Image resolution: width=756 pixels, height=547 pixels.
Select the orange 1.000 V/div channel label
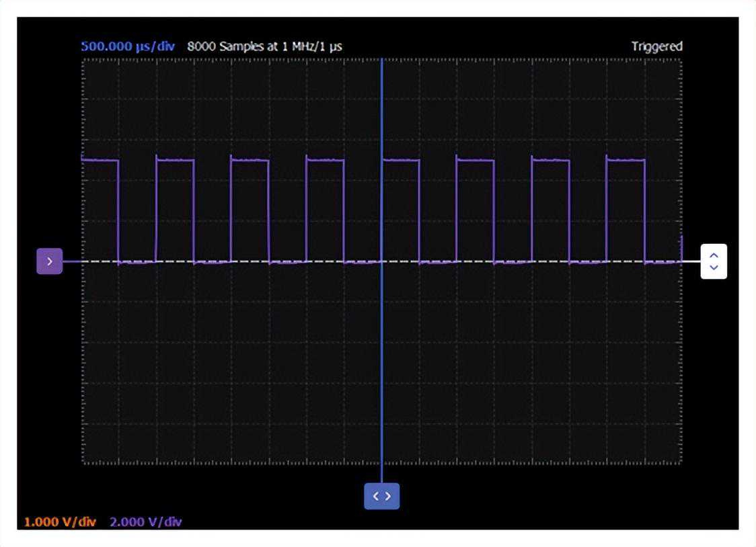tap(61, 522)
